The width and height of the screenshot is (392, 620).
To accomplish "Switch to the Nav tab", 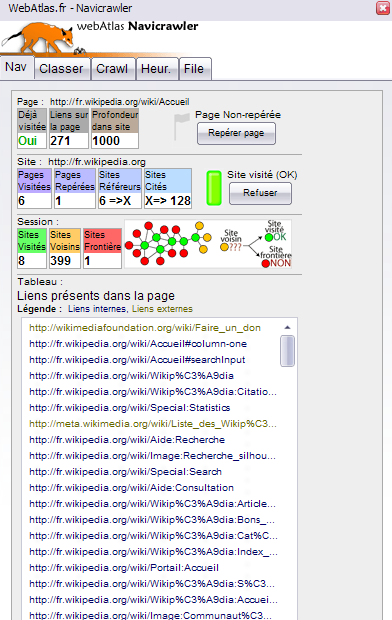I will click(16, 68).
